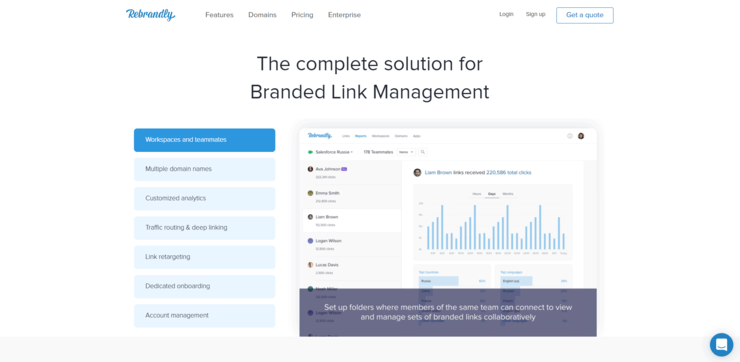Click the Get a quote button
The width and height of the screenshot is (740, 362).
pyautogui.click(x=585, y=15)
